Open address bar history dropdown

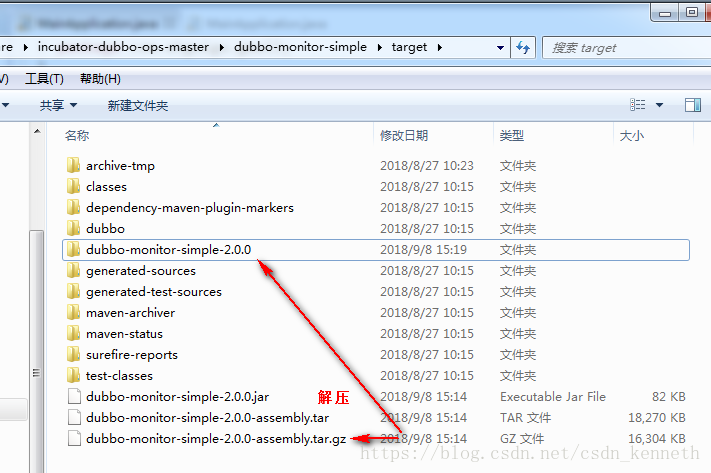(500, 48)
